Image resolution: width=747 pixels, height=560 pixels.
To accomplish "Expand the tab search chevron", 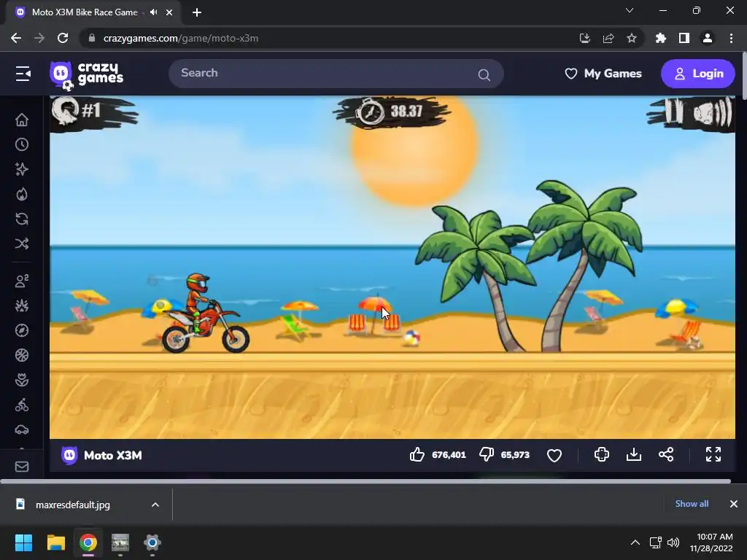I will click(630, 10).
